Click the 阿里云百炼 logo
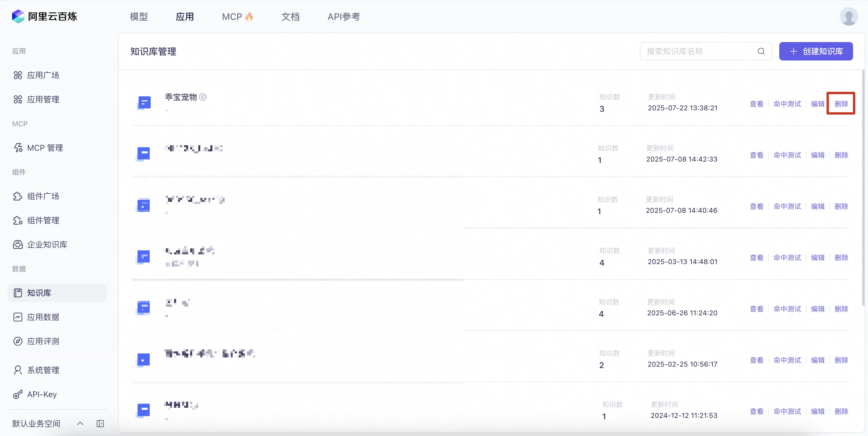 [44, 16]
